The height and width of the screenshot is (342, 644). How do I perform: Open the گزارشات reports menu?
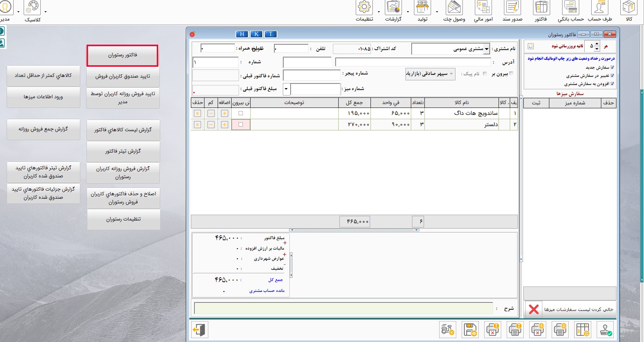point(393,11)
